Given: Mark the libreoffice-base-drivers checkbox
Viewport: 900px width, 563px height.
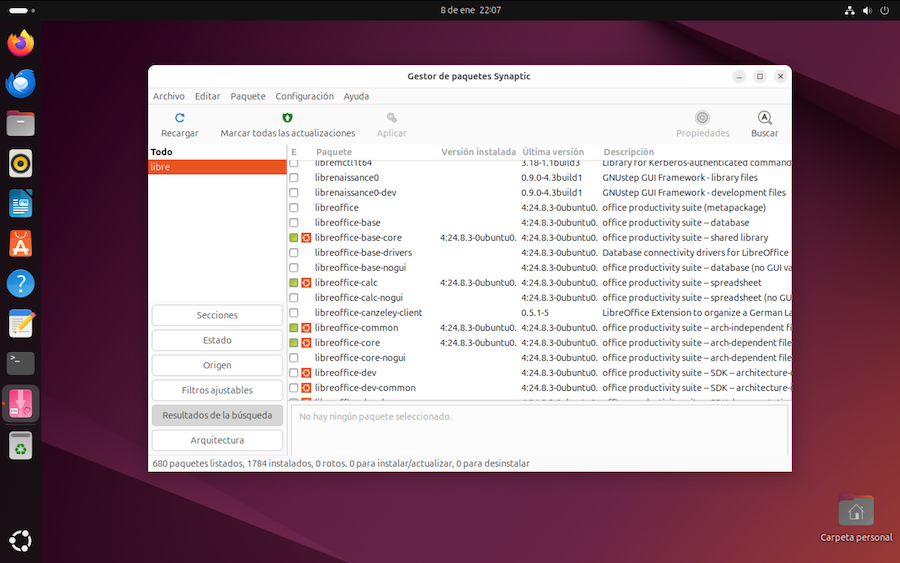Looking at the screenshot, I should click(x=294, y=253).
